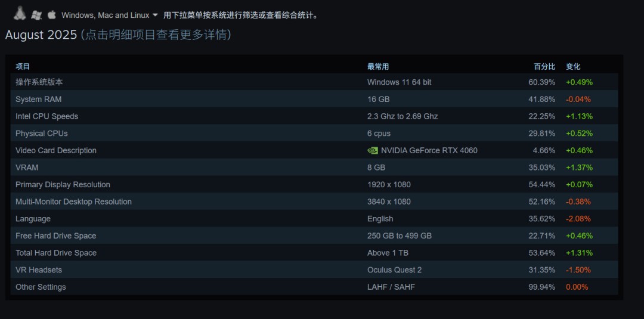The height and width of the screenshot is (319, 644).
Task: Click the Apple logo icon
Action: pos(52,14)
